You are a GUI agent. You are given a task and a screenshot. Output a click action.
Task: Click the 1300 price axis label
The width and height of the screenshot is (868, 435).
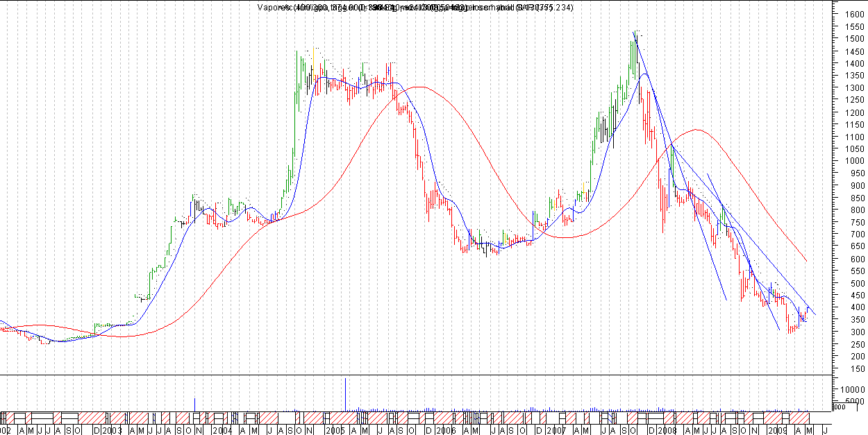tap(855, 88)
